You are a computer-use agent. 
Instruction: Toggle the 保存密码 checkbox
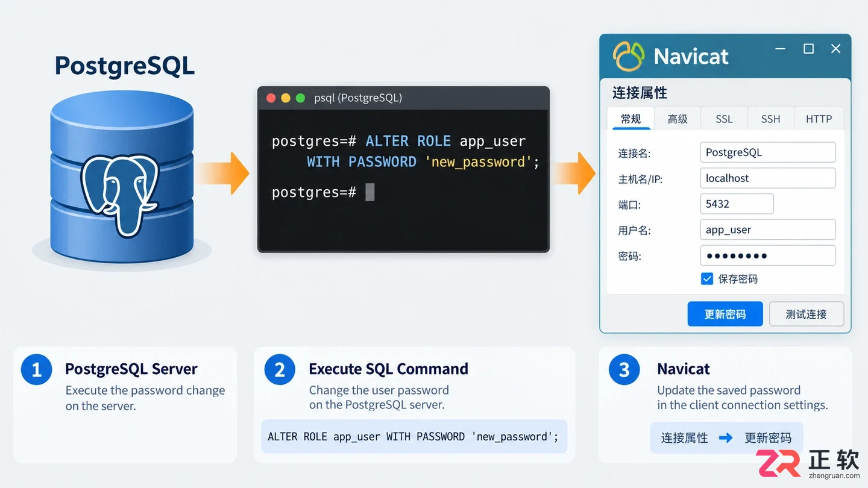[x=707, y=279]
